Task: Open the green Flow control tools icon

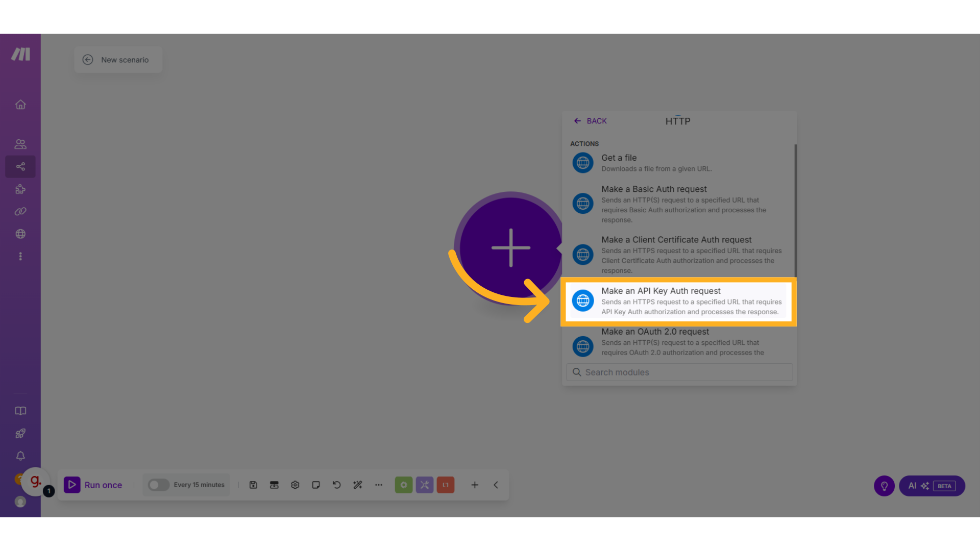Action: [x=404, y=485]
